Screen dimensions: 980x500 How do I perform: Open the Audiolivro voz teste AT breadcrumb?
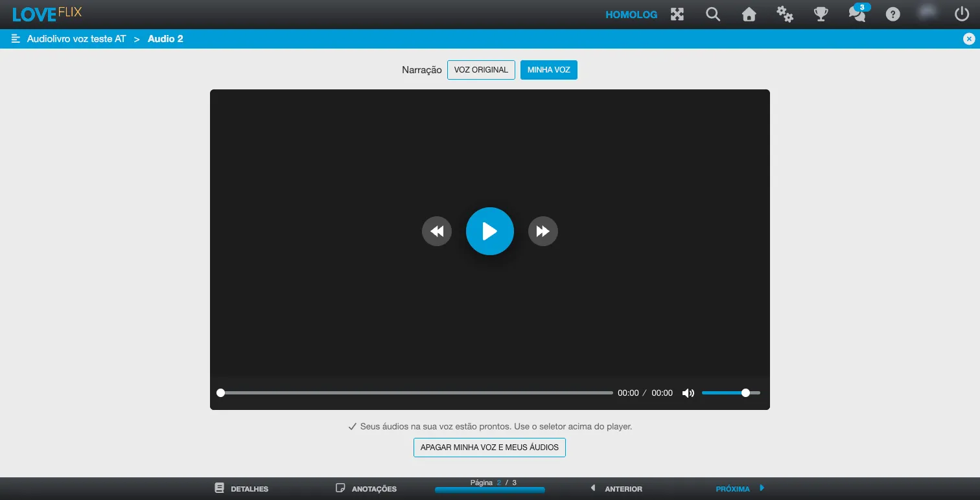76,39
